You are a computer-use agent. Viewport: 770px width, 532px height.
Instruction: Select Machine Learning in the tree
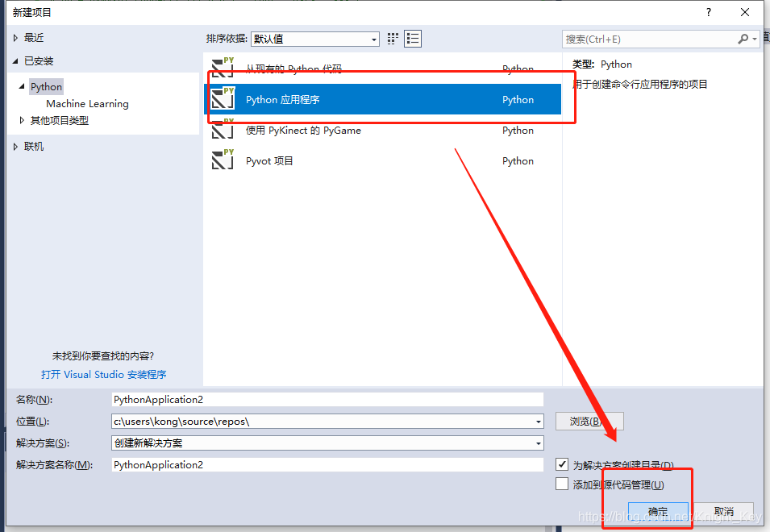(x=87, y=103)
